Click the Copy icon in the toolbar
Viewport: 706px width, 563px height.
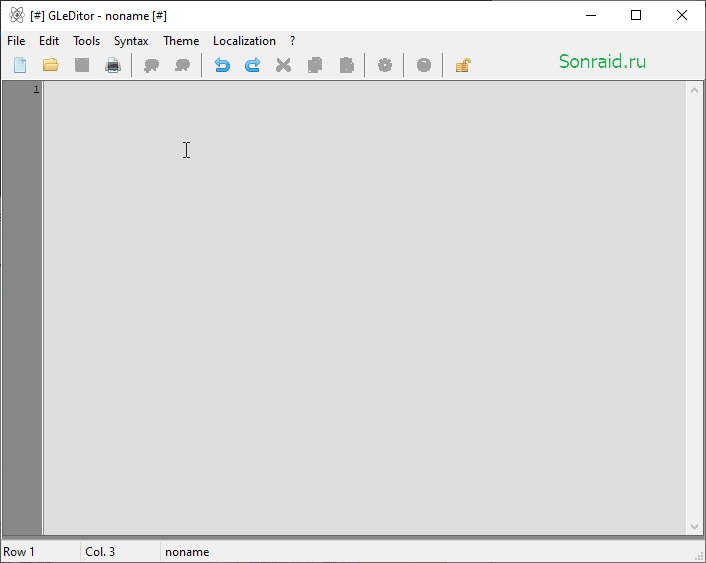[x=315, y=65]
